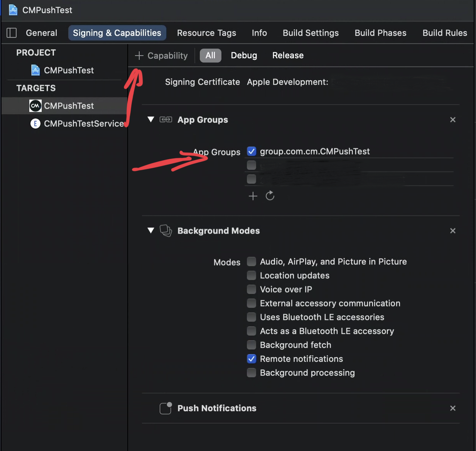
Task: Select the Release configuration filter
Action: click(x=288, y=55)
